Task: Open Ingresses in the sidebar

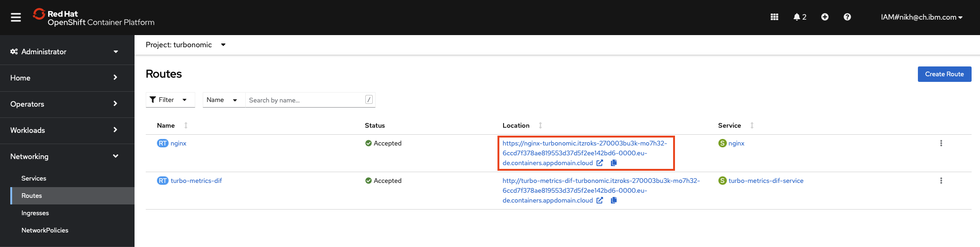Action: point(35,213)
